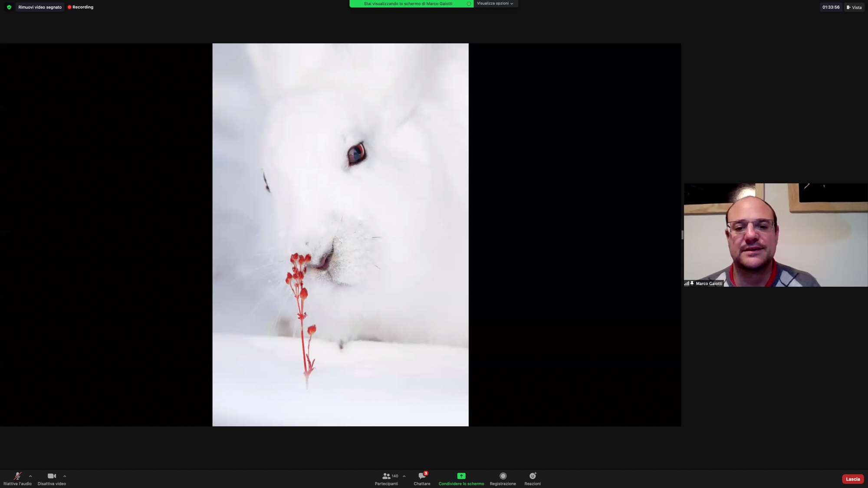Open the Vista view menu

(854, 7)
